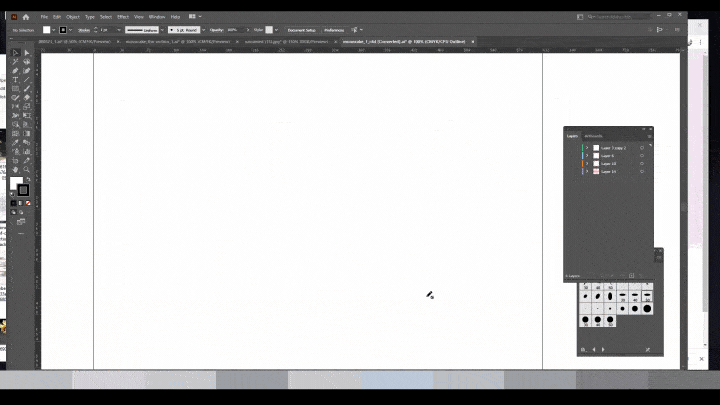The height and width of the screenshot is (405, 720).
Task: Select the Shape Builder tool
Action: pos(15,124)
